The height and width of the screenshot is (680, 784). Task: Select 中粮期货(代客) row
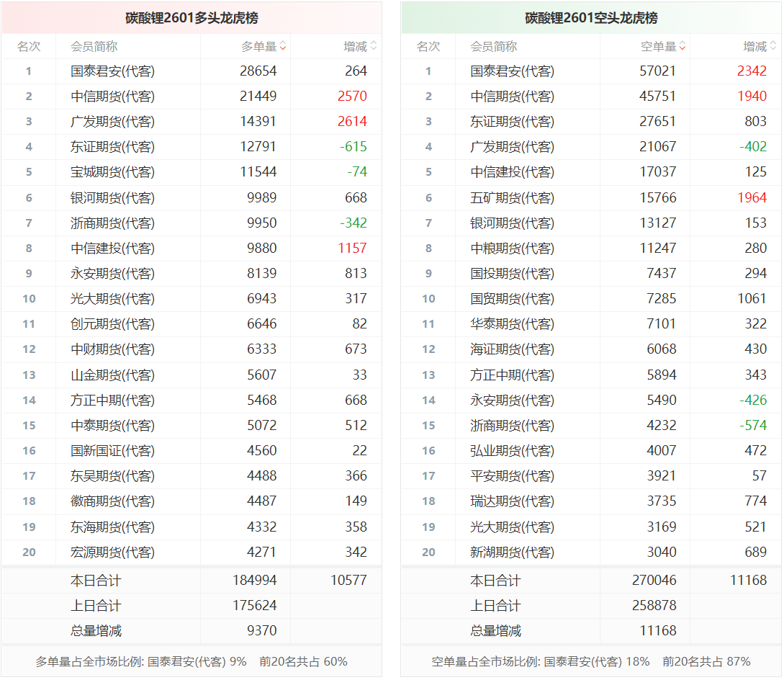[x=591, y=249]
